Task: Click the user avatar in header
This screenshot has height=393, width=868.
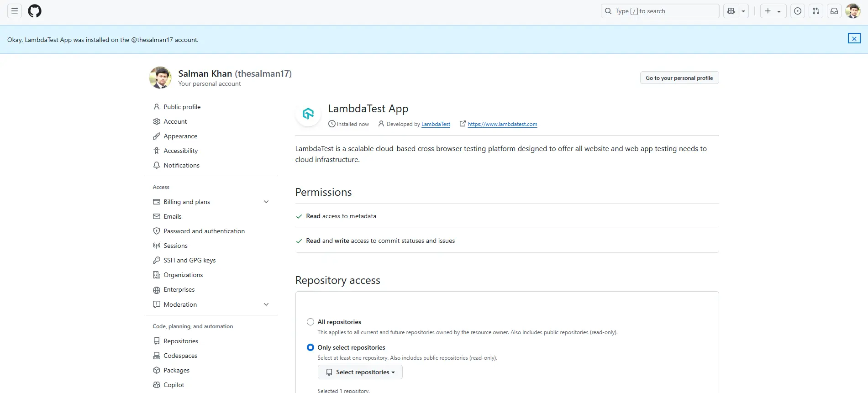Action: 852,11
